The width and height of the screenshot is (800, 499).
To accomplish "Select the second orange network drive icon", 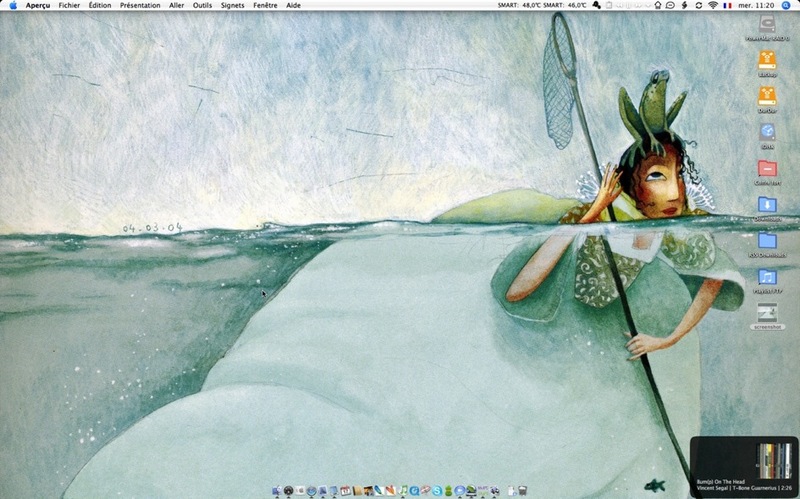I will click(x=767, y=96).
